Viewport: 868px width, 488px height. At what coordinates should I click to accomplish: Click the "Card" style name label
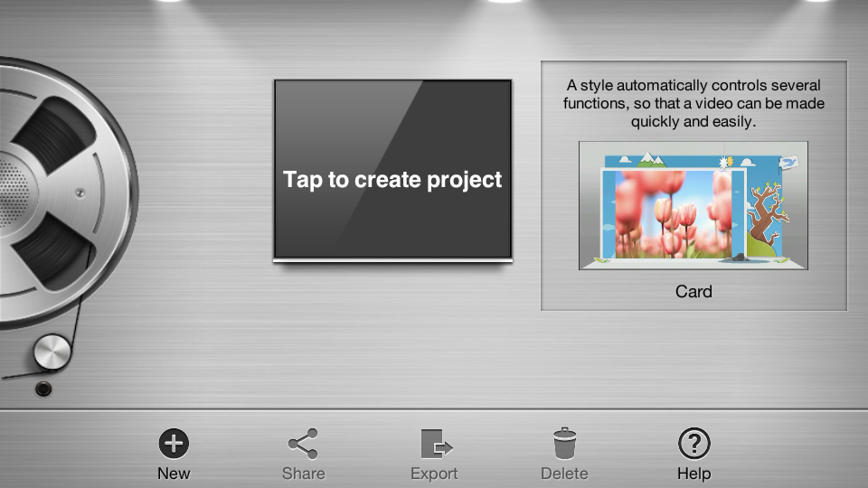click(x=693, y=292)
